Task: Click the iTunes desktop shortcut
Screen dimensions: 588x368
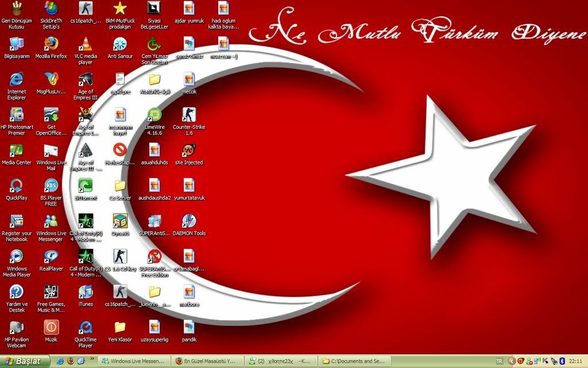Action: click(x=86, y=292)
